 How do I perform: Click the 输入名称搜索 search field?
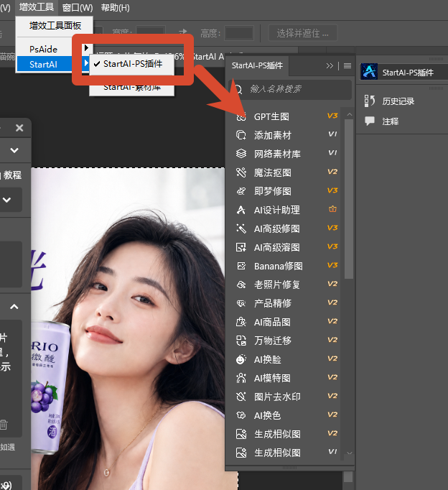(x=290, y=89)
